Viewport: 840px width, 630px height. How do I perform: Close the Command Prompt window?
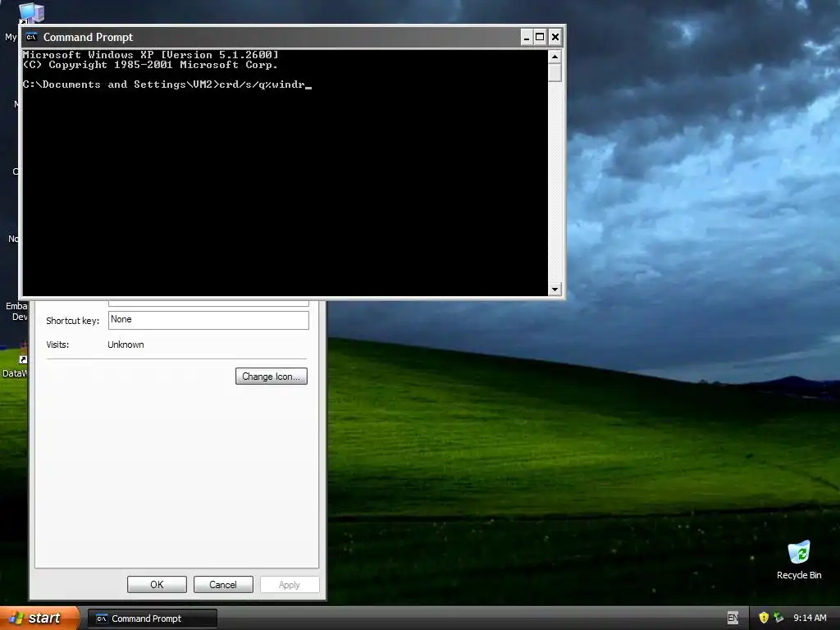coord(555,37)
